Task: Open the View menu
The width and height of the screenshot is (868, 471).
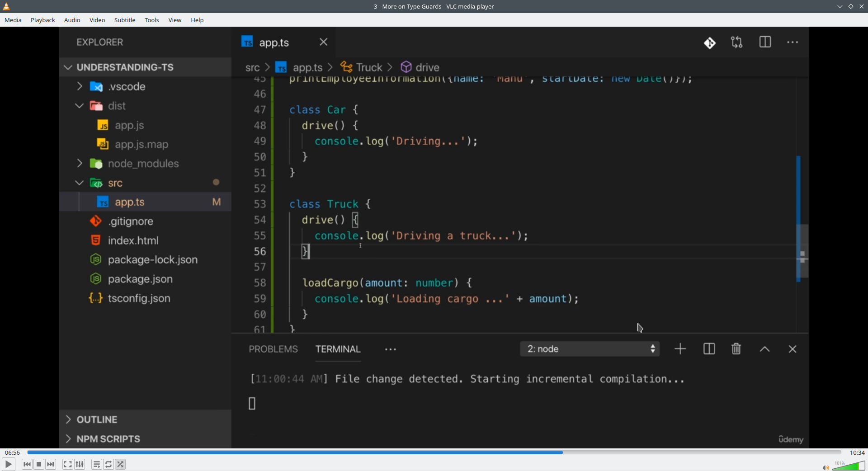Action: 175,20
